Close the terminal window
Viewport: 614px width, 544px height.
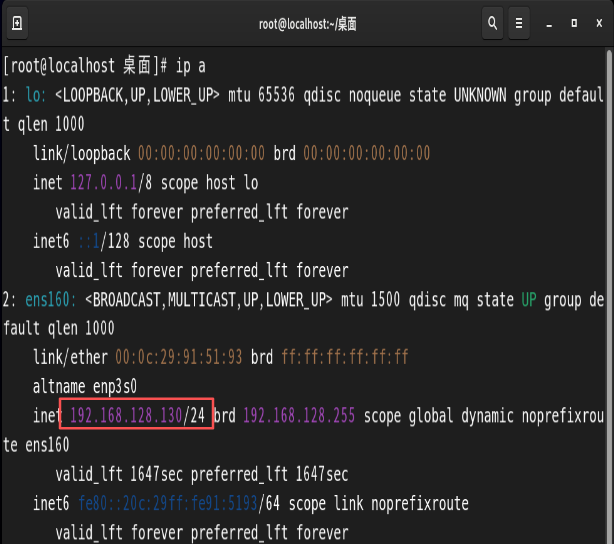[x=599, y=23]
